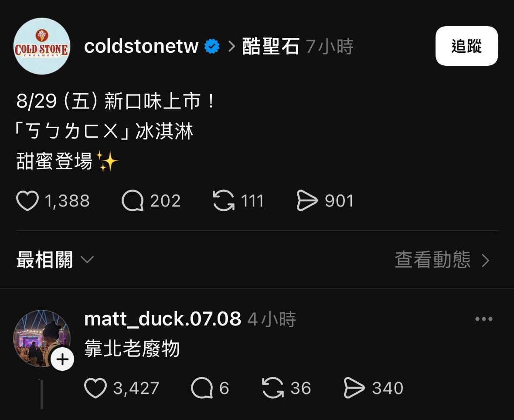514x420 pixels.
Task: Click the blue verified badge
Action: point(212,46)
